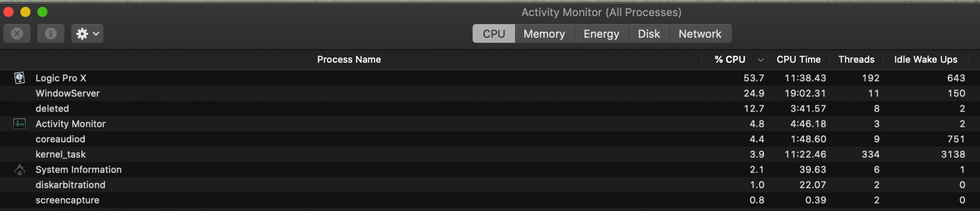Click the % CPU sort arrow

[760, 60]
